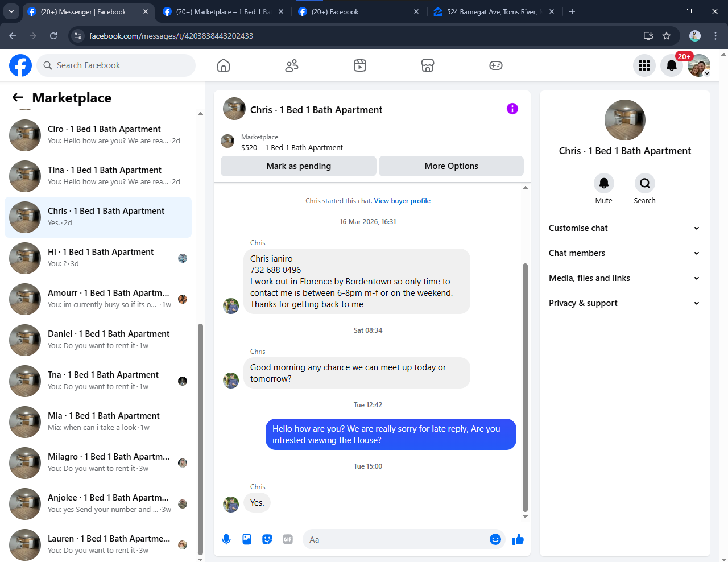This screenshot has width=728, height=562.
Task: Open Tna's 1 Bed 1 Bath conversation
Action: click(98, 381)
